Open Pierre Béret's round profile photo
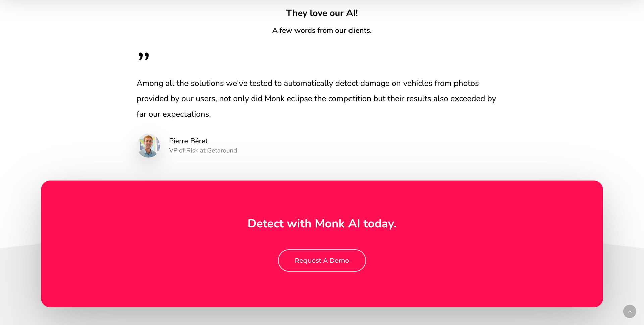 click(x=149, y=146)
